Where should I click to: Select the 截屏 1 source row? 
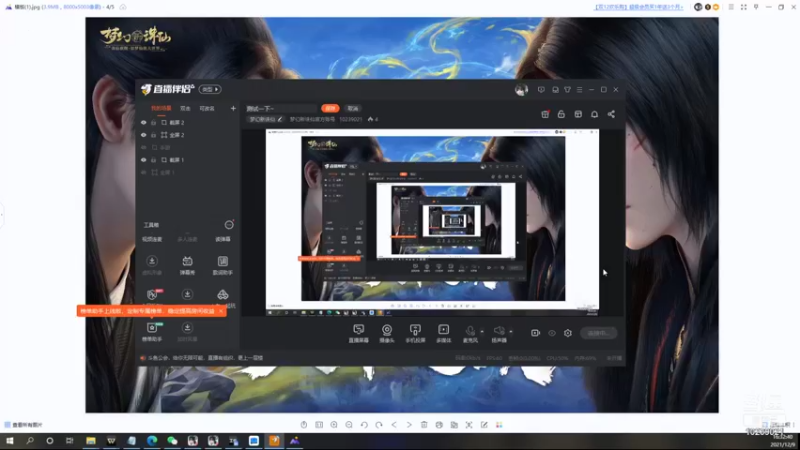(x=188, y=160)
